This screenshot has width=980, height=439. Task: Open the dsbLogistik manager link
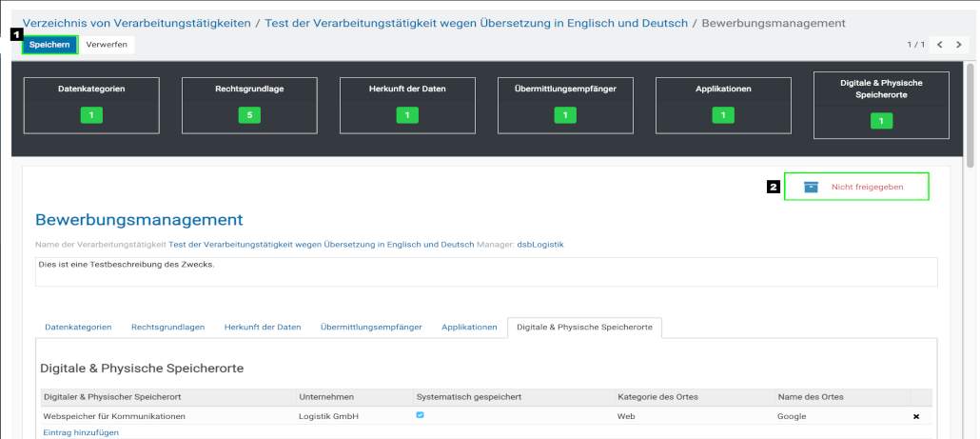coord(540,244)
